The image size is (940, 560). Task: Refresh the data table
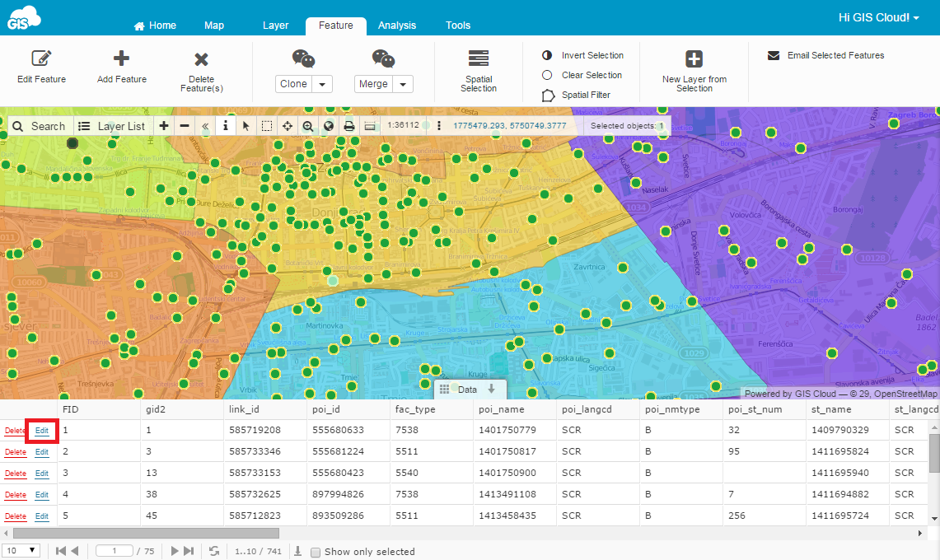pos(214,551)
